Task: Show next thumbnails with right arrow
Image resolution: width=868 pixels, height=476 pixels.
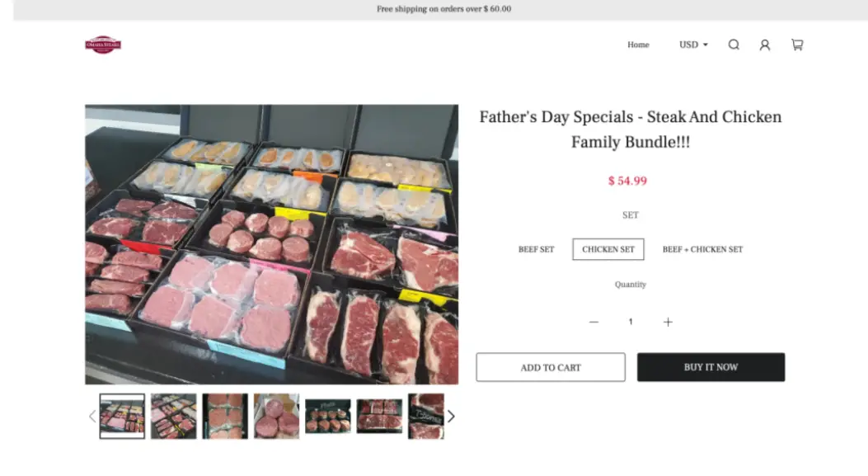Action: pos(451,416)
